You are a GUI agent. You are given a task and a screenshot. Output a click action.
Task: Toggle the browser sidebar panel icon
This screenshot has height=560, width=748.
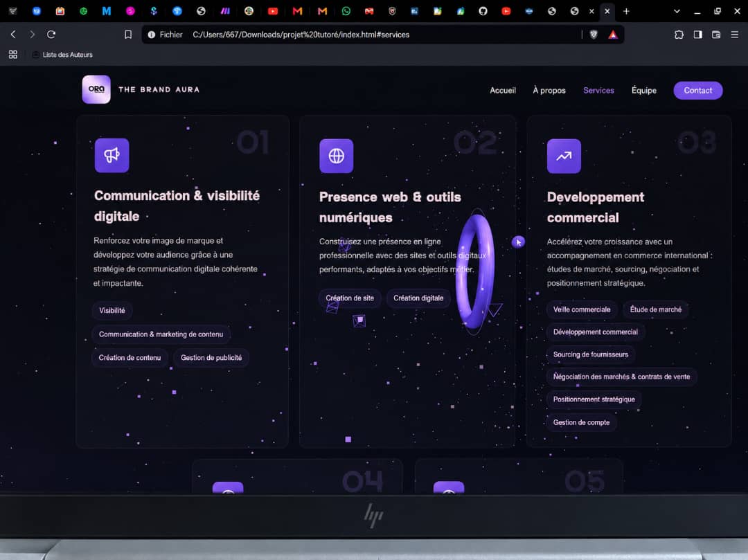click(x=697, y=35)
